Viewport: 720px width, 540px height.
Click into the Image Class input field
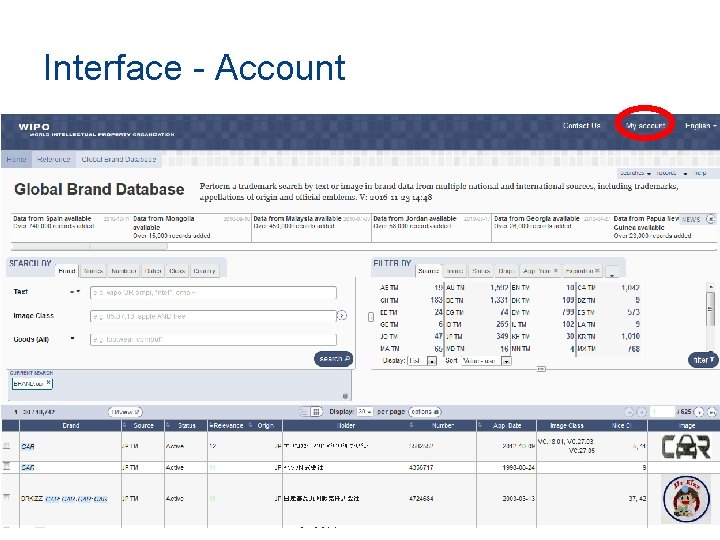(x=213, y=316)
